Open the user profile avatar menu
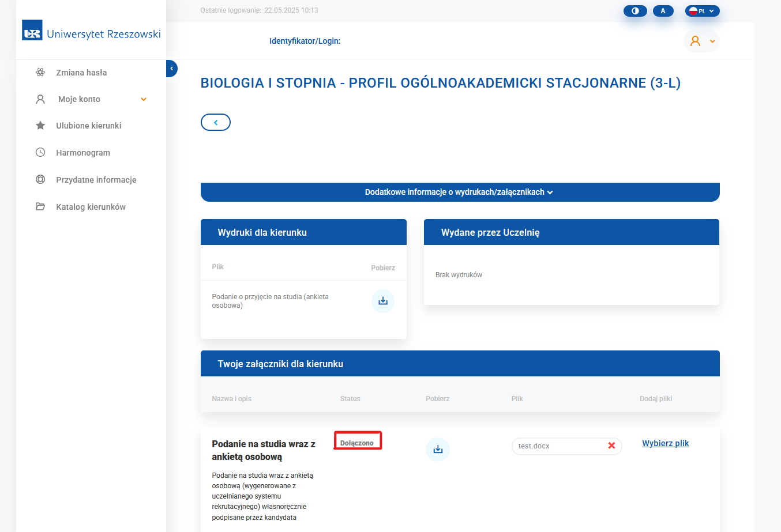Image resolution: width=781 pixels, height=532 pixels. (701, 41)
